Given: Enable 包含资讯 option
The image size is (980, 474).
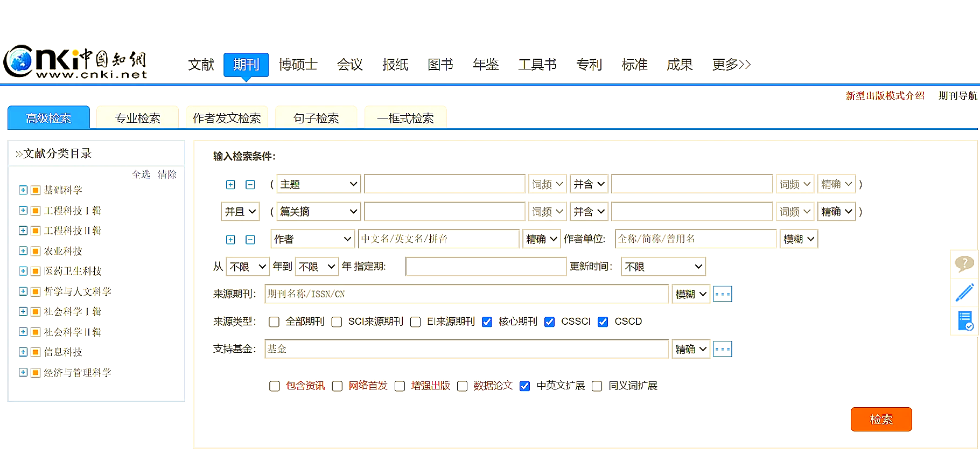Looking at the screenshot, I should (275, 386).
